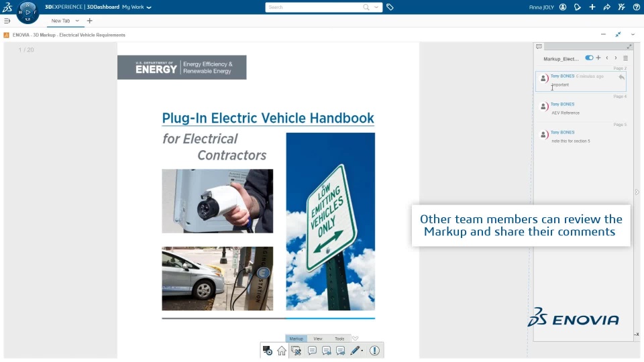
Task: Click the Page 4 label
Action: (620, 97)
